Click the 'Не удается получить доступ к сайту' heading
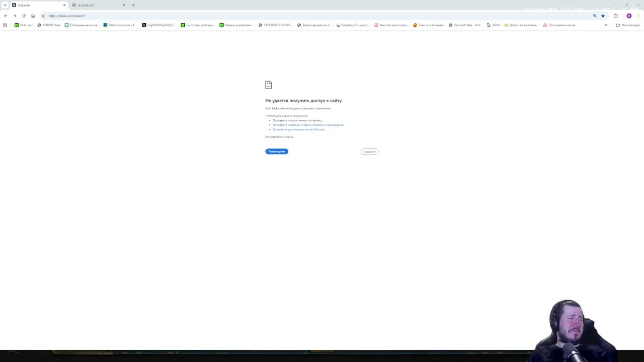The width and height of the screenshot is (644, 362). [303, 101]
